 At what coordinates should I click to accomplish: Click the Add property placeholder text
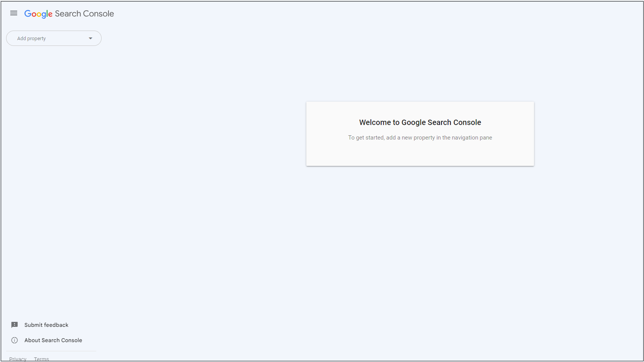pos(31,39)
